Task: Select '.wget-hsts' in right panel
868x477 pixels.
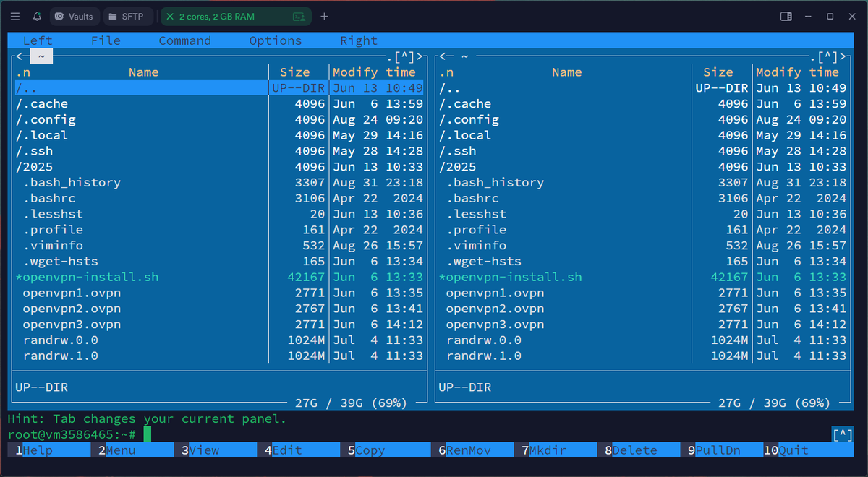Action: click(x=642, y=262)
